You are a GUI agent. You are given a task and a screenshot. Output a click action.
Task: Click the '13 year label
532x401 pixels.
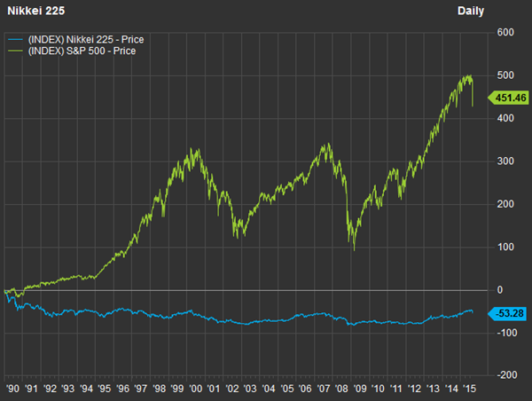[433, 389]
